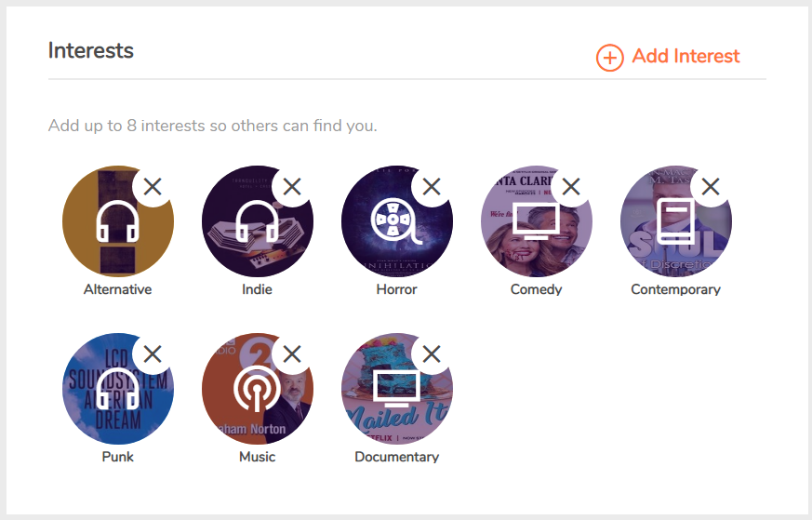Select the headphones icon on Indie thumbnail
Screen dimensions: 812x520
click(x=258, y=220)
